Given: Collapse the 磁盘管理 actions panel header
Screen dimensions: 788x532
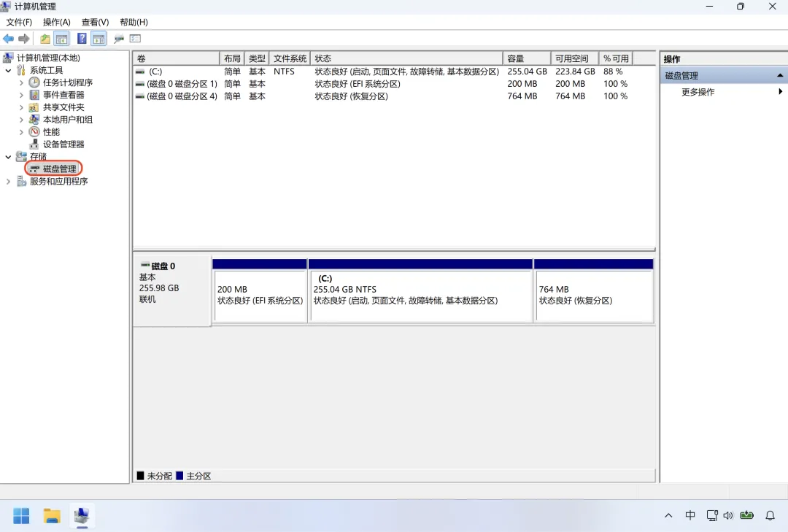Looking at the screenshot, I should coord(779,74).
